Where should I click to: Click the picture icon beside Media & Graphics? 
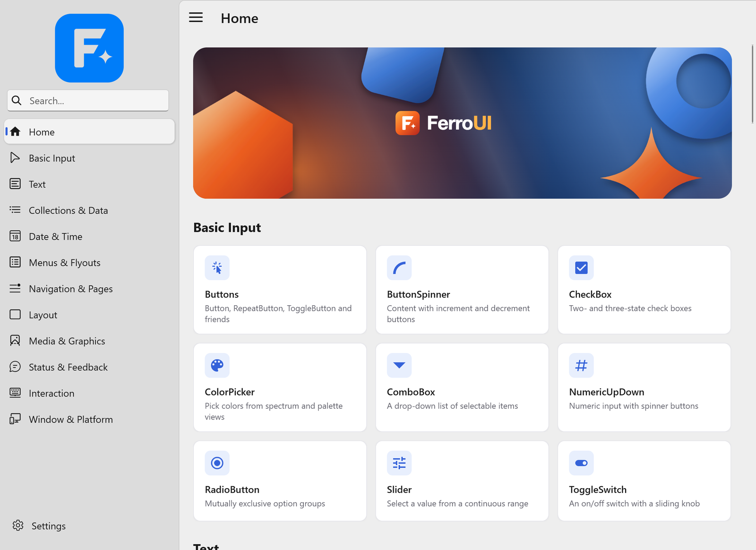tap(15, 341)
